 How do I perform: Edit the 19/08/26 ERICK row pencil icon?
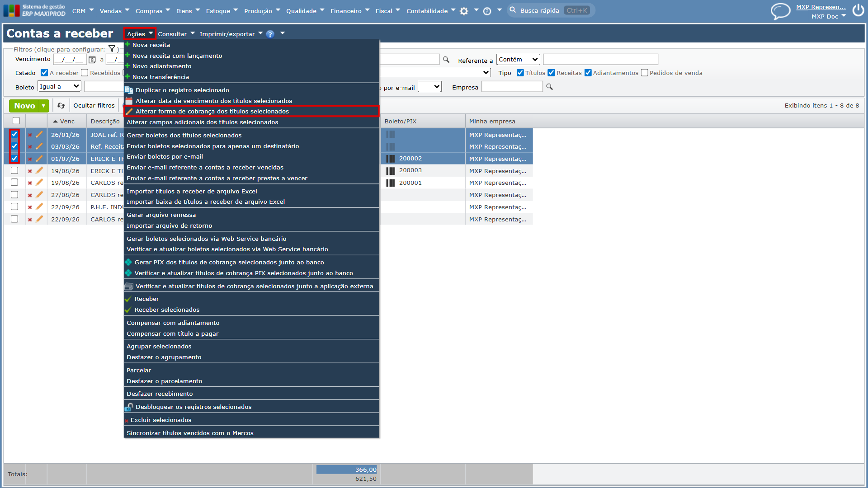tap(39, 170)
